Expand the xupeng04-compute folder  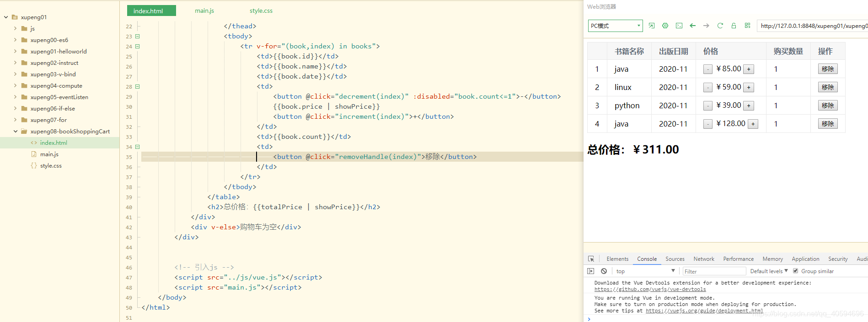15,85
